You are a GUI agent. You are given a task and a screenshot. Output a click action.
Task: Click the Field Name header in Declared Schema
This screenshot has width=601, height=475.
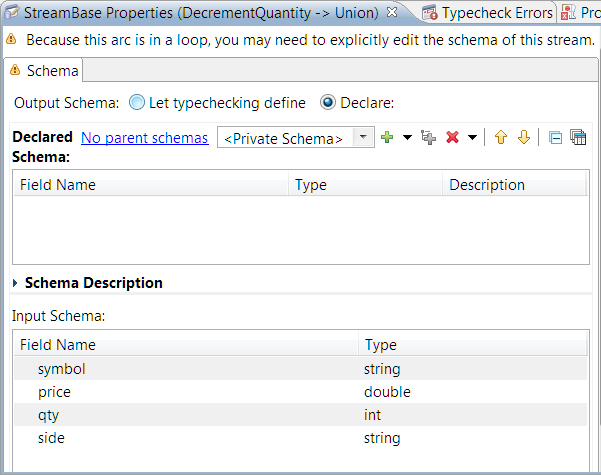[x=58, y=185]
